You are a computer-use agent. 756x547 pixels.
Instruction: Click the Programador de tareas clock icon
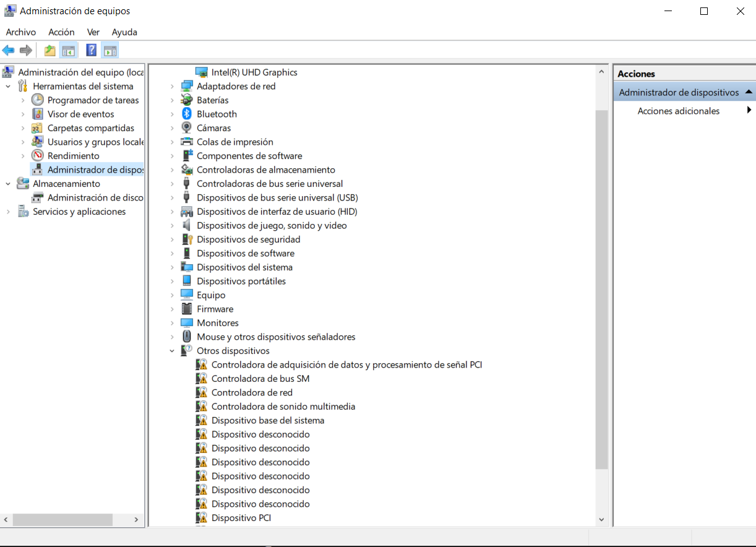tap(38, 100)
